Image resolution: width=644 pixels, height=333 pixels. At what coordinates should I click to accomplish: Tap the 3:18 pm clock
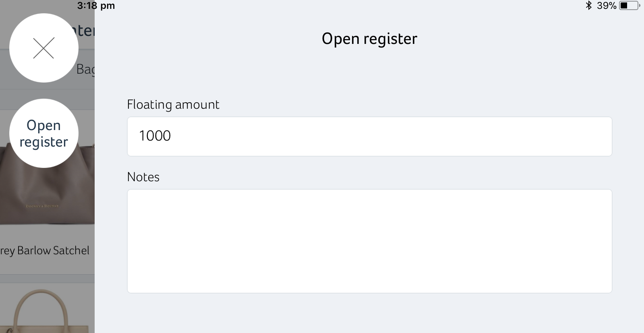pos(96,6)
